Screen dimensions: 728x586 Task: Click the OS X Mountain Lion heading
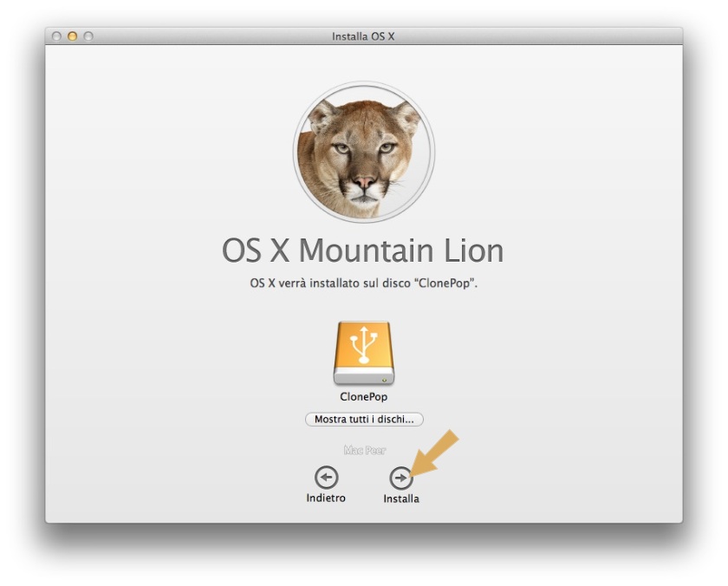363,251
